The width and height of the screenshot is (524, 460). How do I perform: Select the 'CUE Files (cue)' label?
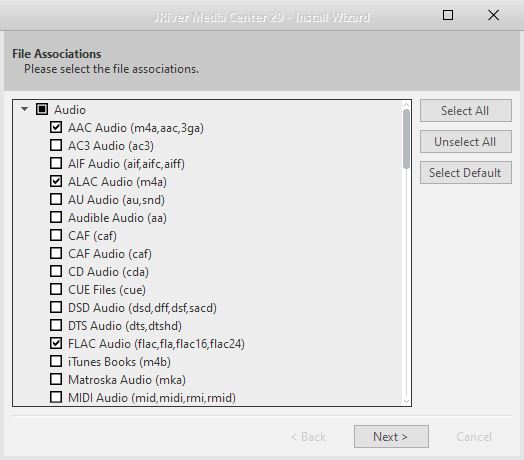[107, 290]
